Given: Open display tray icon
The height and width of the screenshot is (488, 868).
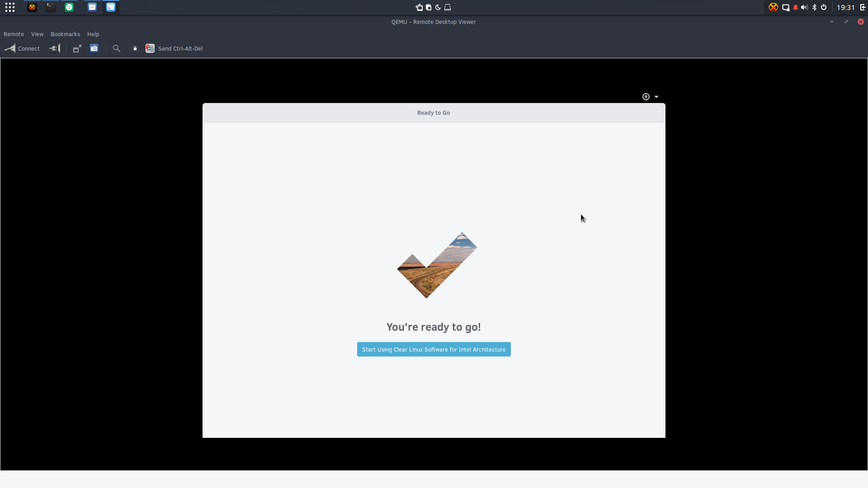Looking at the screenshot, I should coord(786,7).
